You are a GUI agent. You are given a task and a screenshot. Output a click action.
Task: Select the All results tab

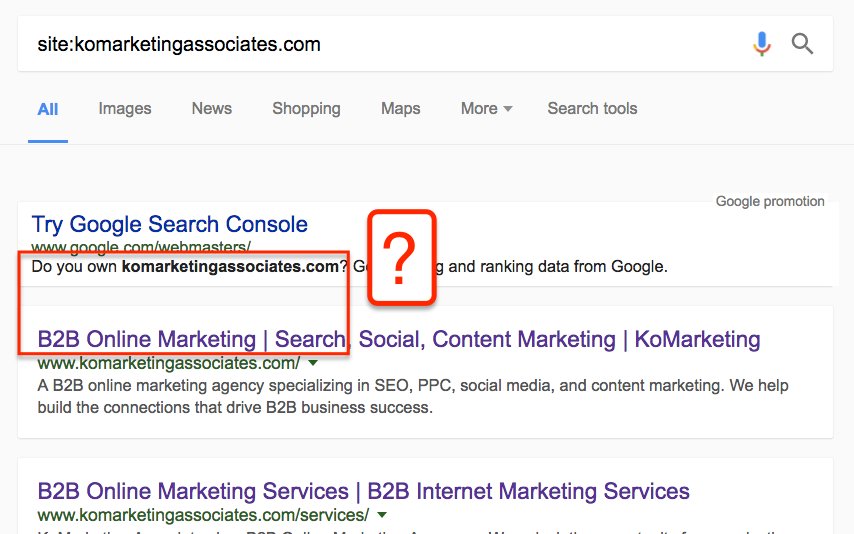click(x=48, y=109)
